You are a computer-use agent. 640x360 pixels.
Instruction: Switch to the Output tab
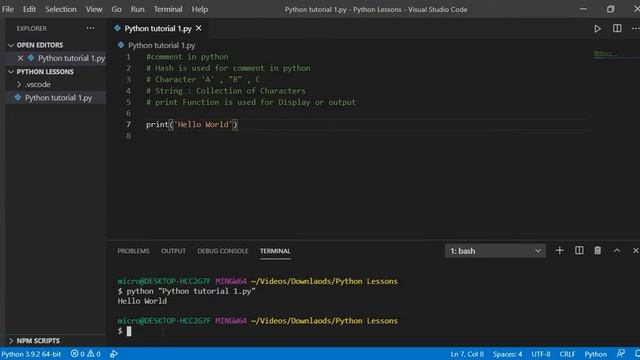coord(173,251)
